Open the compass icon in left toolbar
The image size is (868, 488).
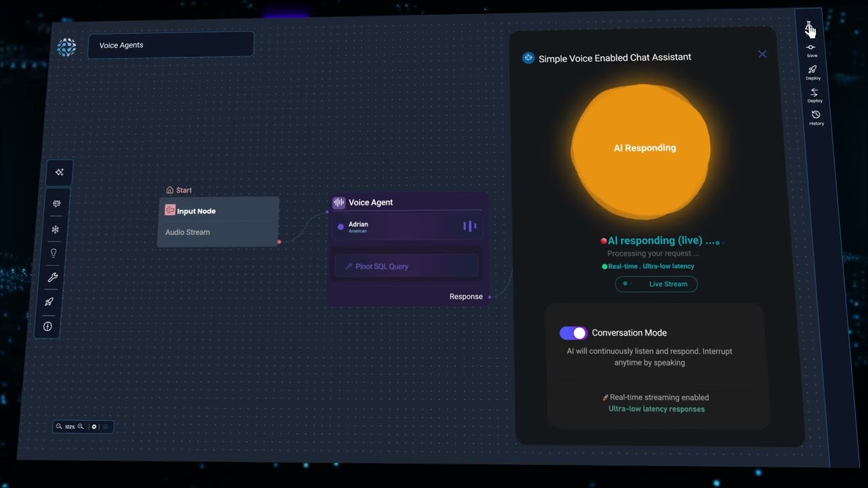pyautogui.click(x=47, y=326)
